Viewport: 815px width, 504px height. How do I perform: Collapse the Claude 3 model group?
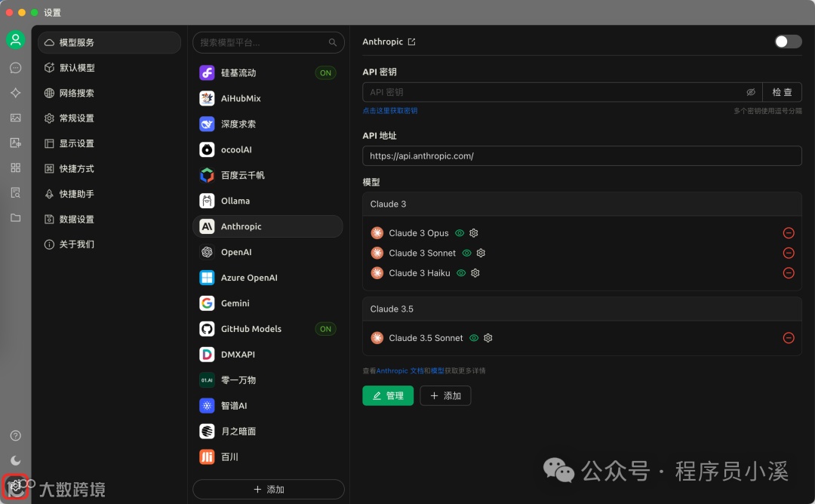point(582,204)
